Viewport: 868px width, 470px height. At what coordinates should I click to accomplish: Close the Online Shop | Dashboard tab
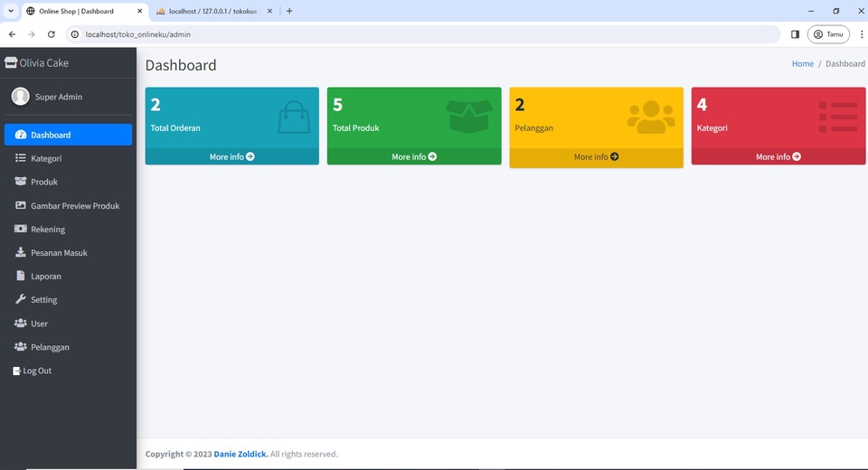139,11
